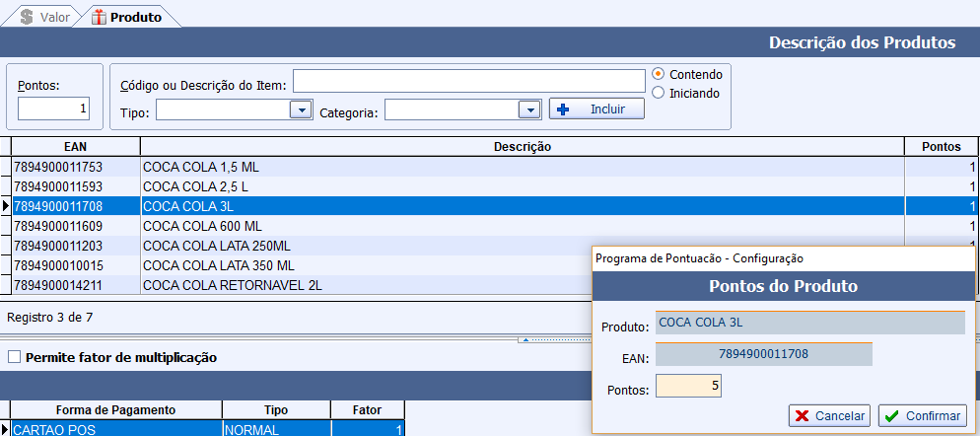This screenshot has width=980, height=436.
Task: Click the dollar sign icon on Valor tab
Action: (27, 17)
